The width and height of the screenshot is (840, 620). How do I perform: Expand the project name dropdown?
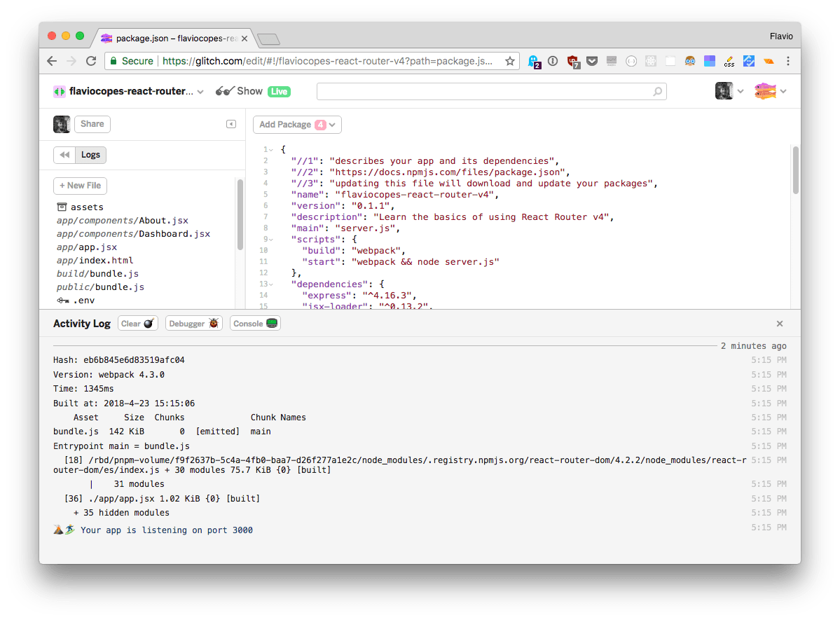tap(200, 91)
